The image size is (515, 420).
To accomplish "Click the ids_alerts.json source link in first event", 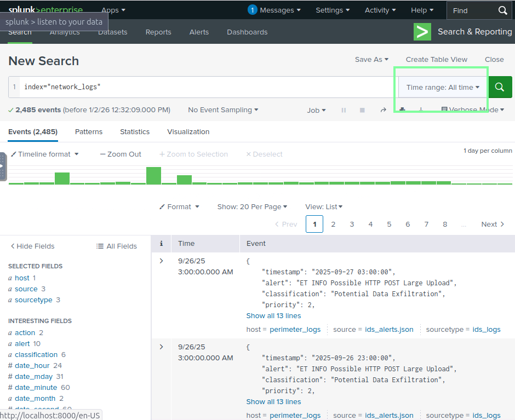I will (389, 330).
